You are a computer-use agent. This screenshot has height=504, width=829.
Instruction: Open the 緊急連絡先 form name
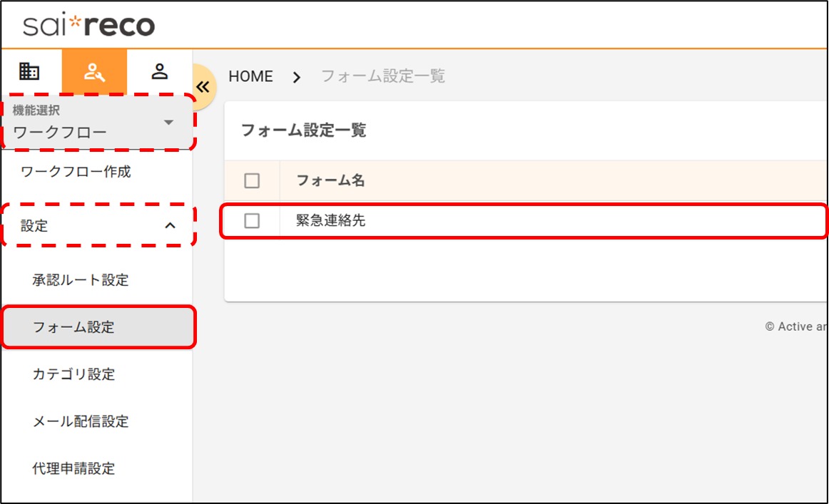[331, 221]
